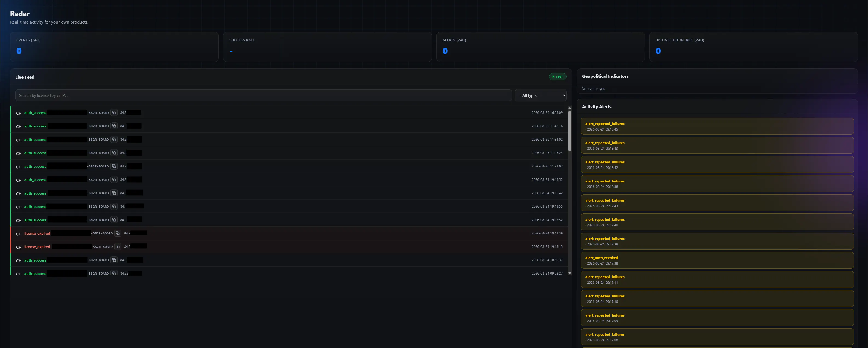Click timestamp 2026-08-24 09:22:27

click(x=547, y=274)
